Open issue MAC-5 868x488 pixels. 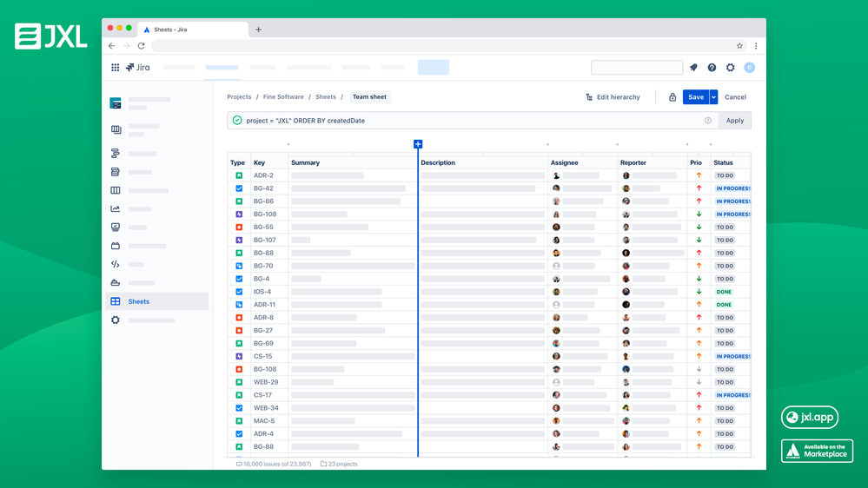[x=265, y=421]
